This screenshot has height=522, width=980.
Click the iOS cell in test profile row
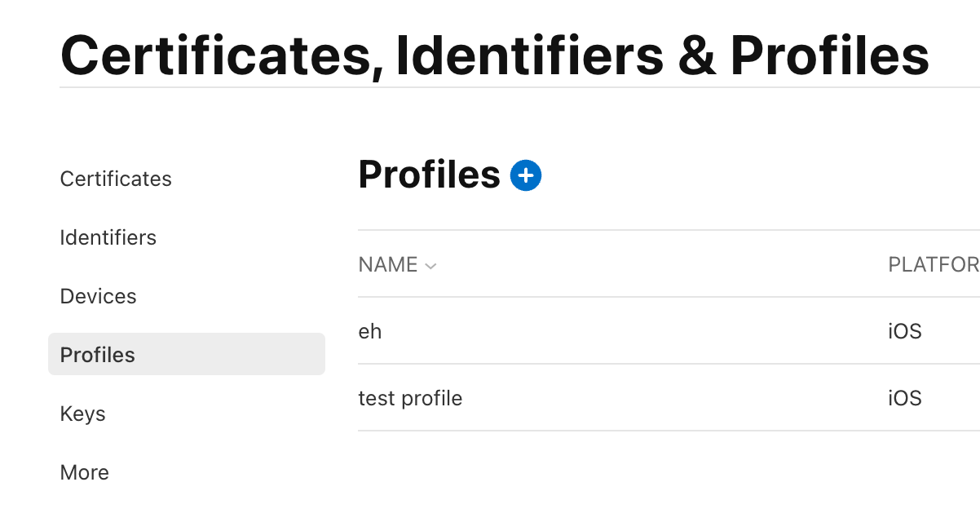(904, 398)
